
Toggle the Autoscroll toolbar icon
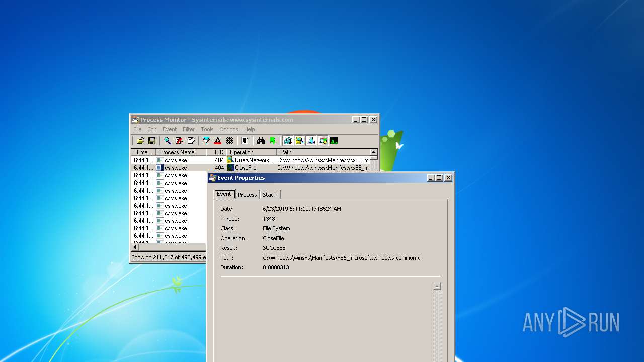pyautogui.click(x=179, y=141)
